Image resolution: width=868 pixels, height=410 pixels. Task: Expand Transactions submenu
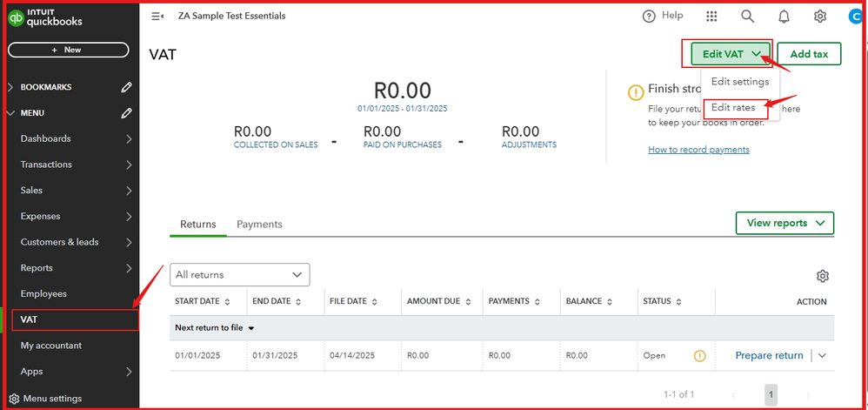tap(129, 165)
